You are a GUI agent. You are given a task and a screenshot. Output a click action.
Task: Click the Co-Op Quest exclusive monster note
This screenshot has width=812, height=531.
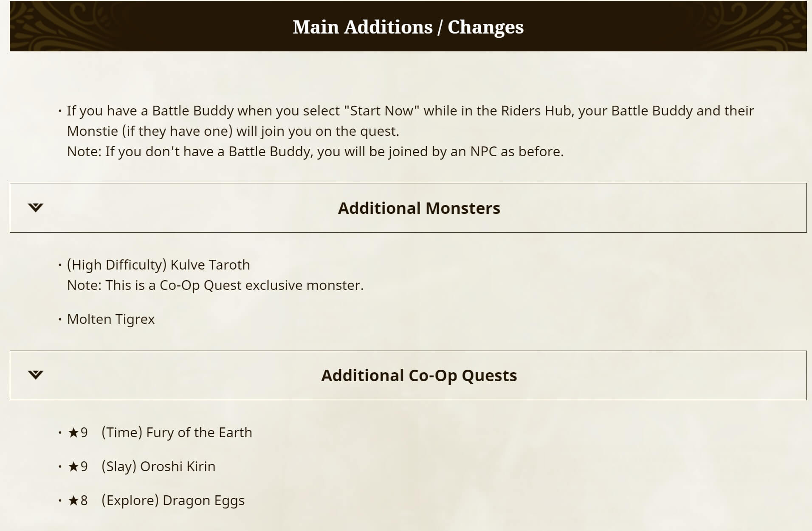coord(215,285)
